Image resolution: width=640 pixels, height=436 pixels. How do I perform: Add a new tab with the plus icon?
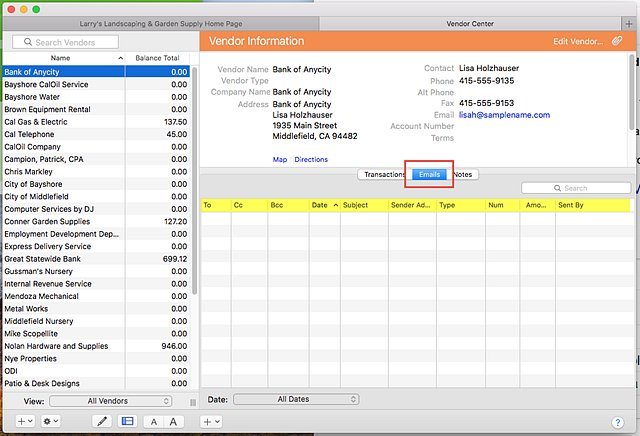tap(629, 24)
